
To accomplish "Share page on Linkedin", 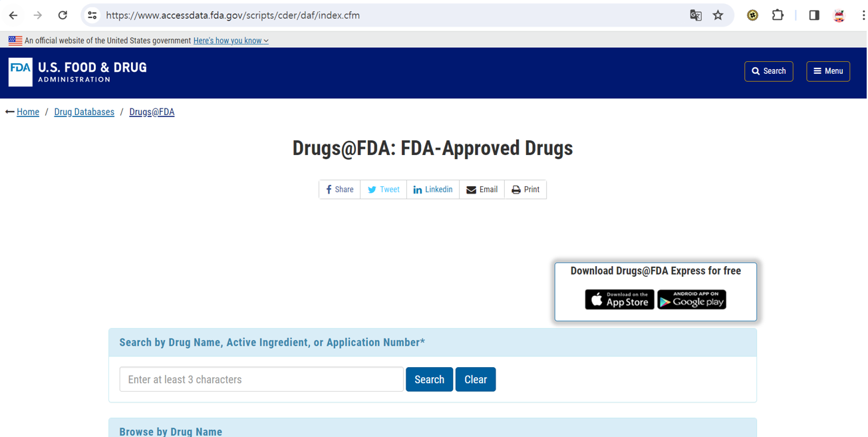I will 433,190.
